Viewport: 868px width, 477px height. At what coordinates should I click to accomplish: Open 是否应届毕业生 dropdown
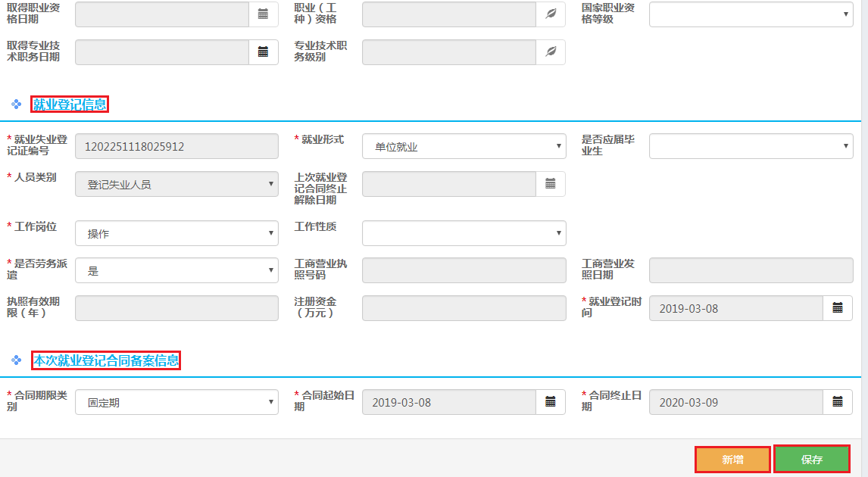pyautogui.click(x=751, y=146)
